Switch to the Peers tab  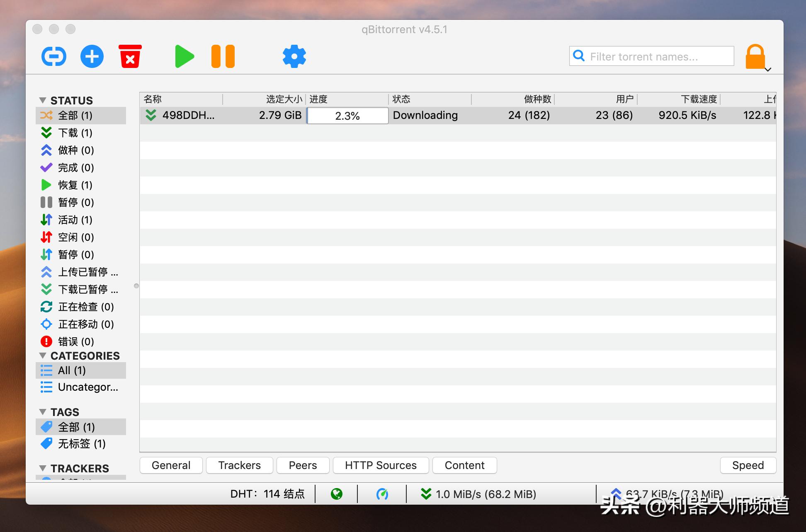tap(303, 465)
